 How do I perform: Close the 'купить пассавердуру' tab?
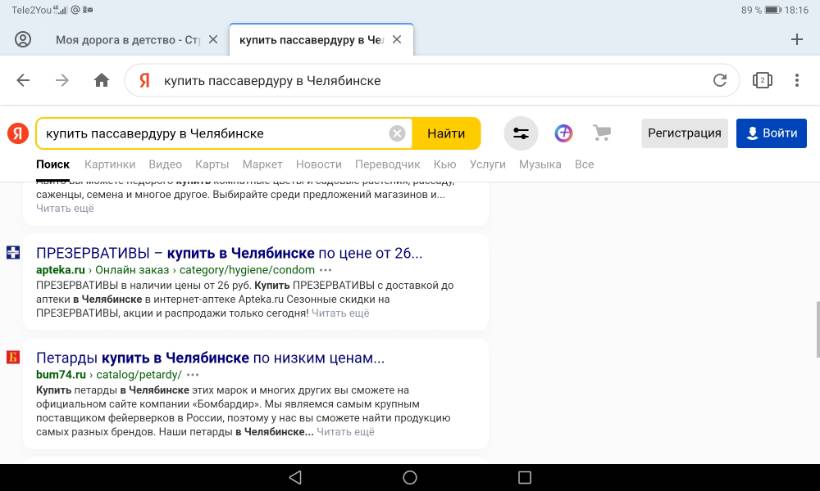coord(397,40)
